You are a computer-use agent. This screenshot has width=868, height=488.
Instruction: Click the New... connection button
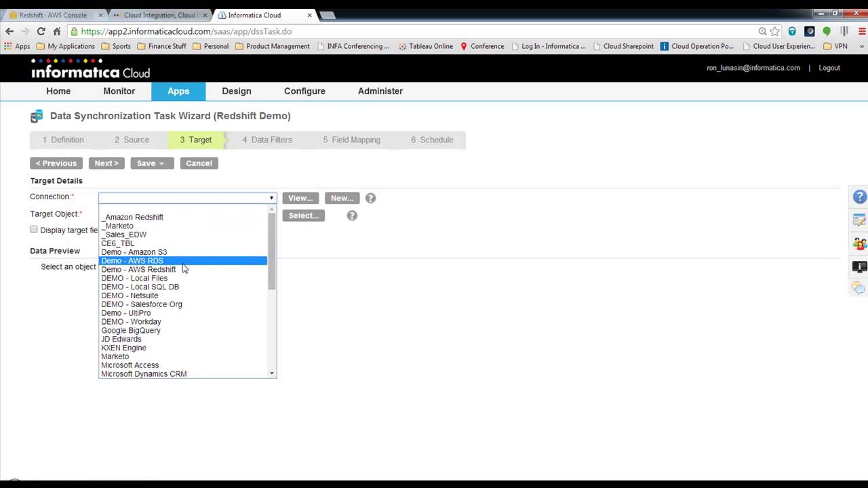point(342,198)
